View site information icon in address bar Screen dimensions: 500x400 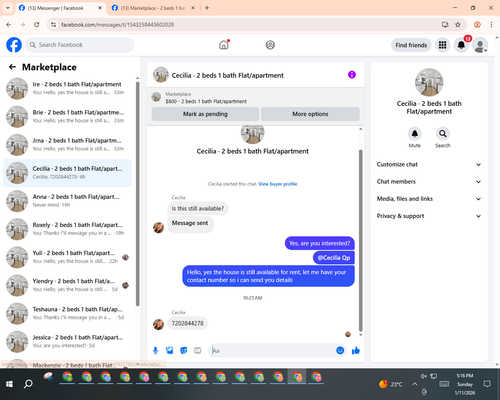pyautogui.click(x=53, y=24)
